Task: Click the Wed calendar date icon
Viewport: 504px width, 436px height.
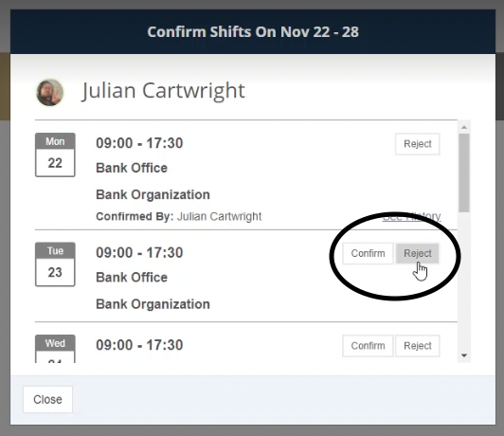Action: pos(55,349)
